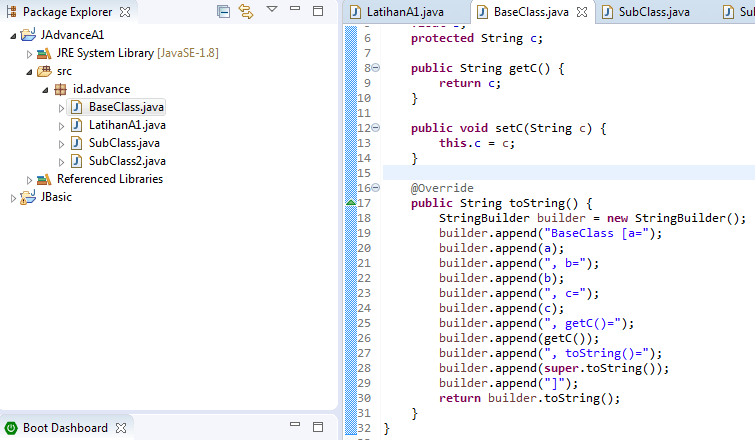Place cursor on empty line 15
The height and width of the screenshot is (440, 755).
[569, 173]
